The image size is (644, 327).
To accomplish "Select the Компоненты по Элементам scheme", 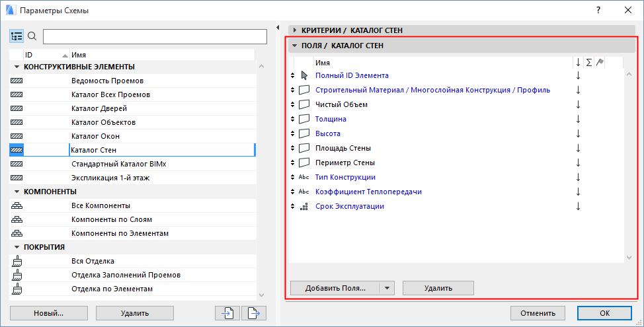I will coord(132,233).
